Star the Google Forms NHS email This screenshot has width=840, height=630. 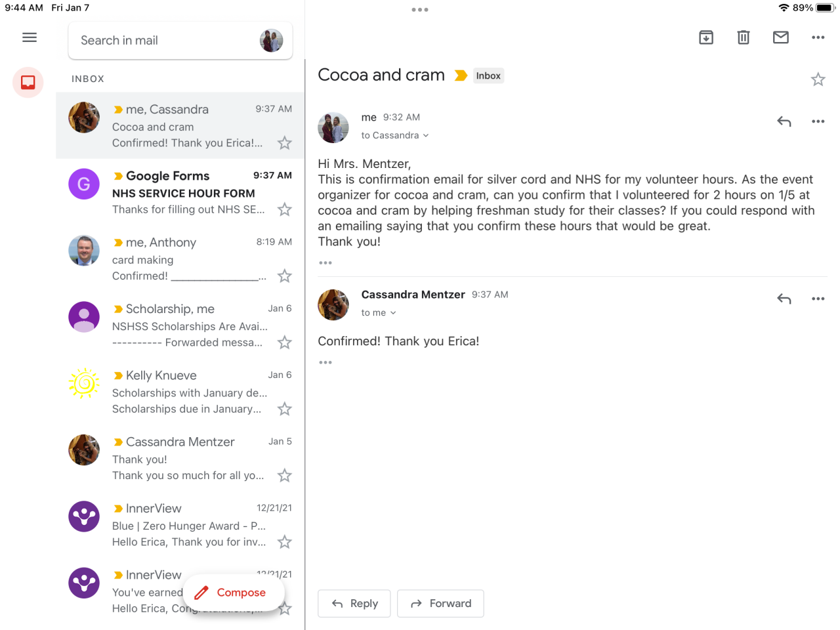coord(284,209)
